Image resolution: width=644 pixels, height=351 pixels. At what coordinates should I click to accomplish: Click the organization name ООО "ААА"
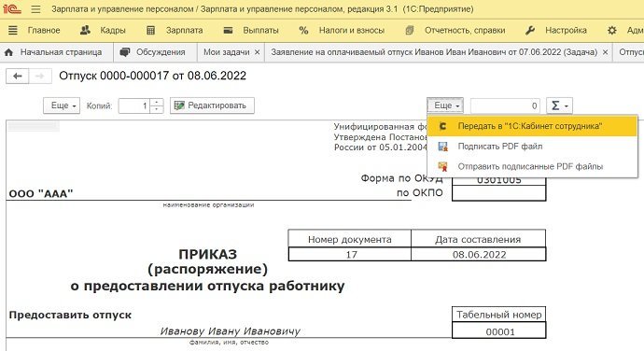[x=41, y=193]
